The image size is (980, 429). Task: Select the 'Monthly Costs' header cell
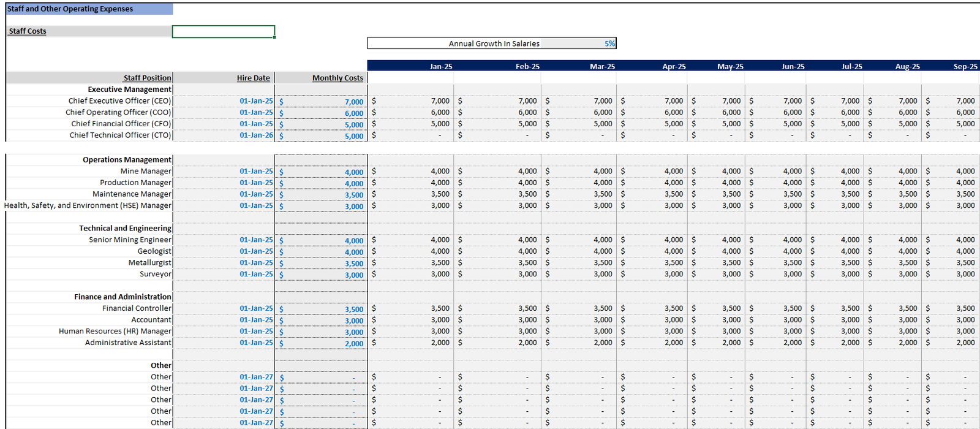coord(321,78)
